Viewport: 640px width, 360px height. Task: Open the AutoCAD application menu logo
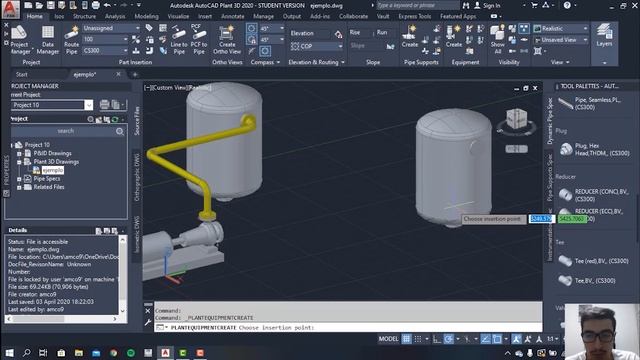[10, 9]
